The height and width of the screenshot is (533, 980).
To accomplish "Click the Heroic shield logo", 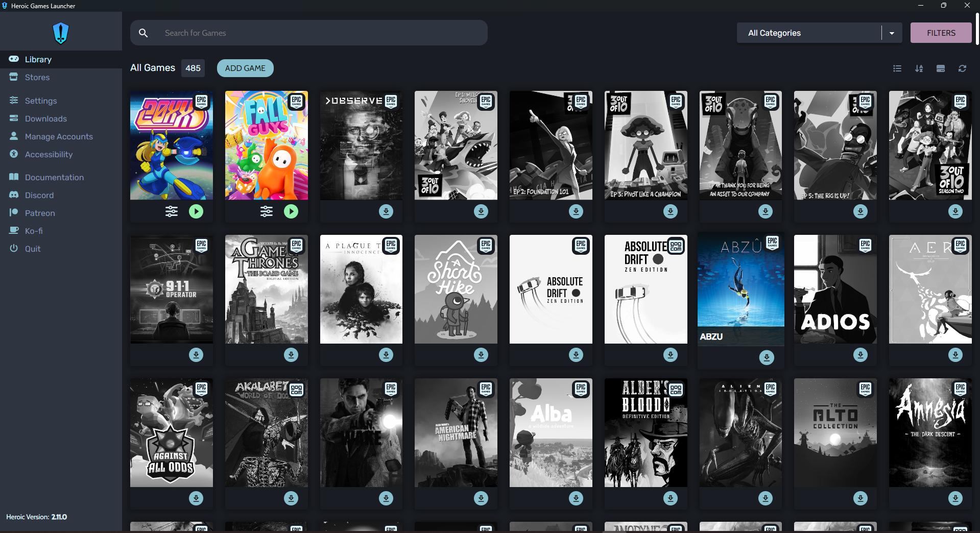I will click(61, 34).
